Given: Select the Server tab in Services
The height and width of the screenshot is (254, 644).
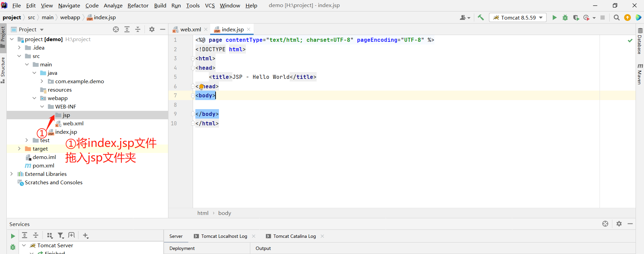Looking at the screenshot, I should coord(176,236).
